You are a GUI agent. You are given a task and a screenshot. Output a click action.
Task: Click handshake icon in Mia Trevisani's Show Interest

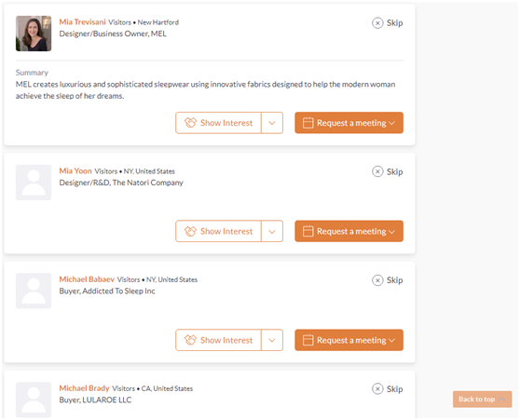coord(190,123)
